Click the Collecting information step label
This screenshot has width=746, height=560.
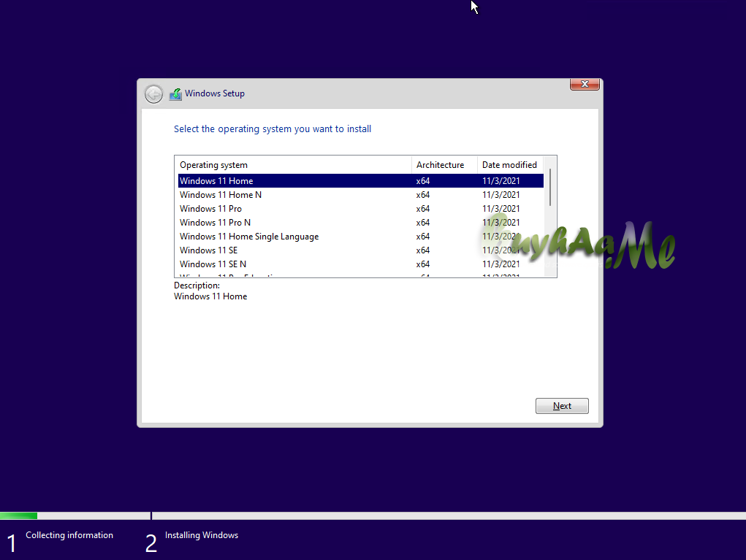click(x=69, y=535)
